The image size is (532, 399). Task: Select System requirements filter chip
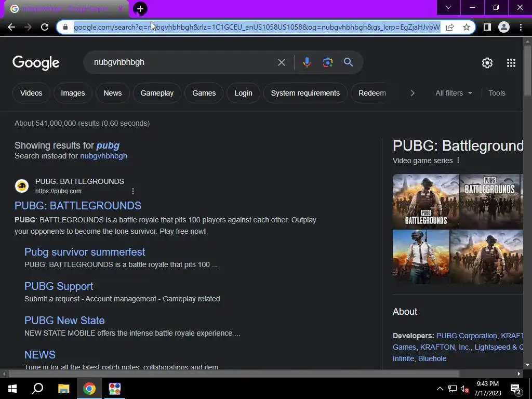305,93
